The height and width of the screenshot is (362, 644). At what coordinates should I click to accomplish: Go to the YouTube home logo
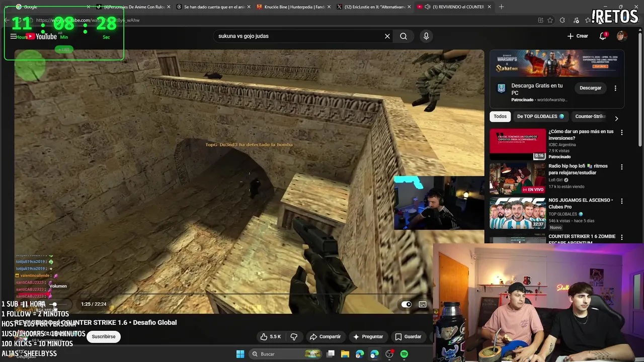42,36
